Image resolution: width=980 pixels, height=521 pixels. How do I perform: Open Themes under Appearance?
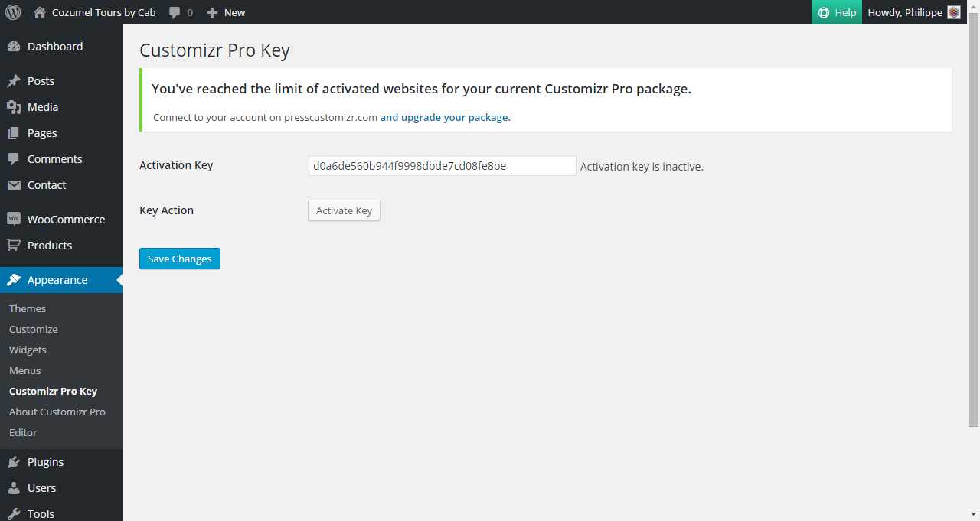click(28, 308)
